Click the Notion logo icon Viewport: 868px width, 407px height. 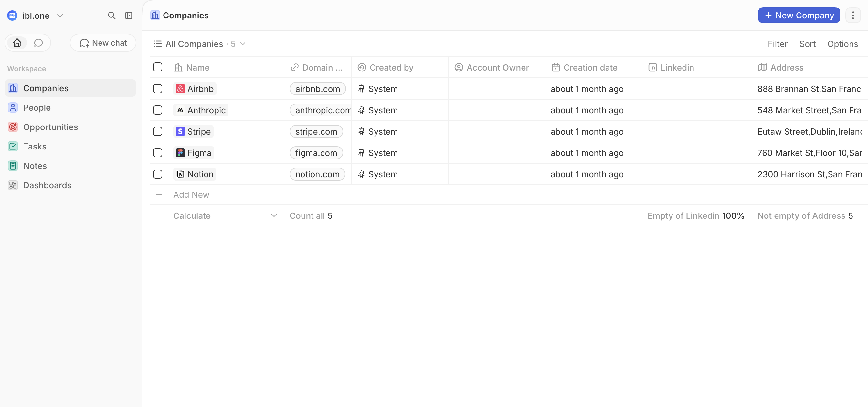point(180,174)
